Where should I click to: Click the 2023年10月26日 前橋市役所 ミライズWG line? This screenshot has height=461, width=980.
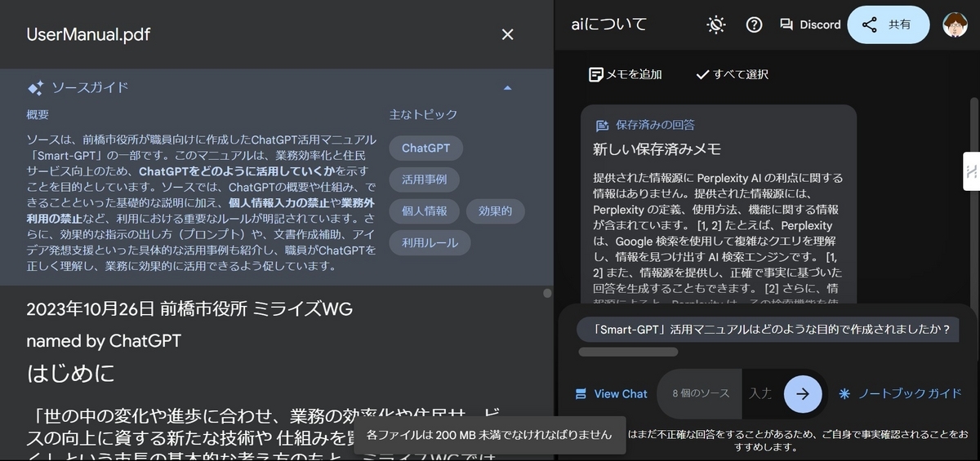[x=189, y=309]
